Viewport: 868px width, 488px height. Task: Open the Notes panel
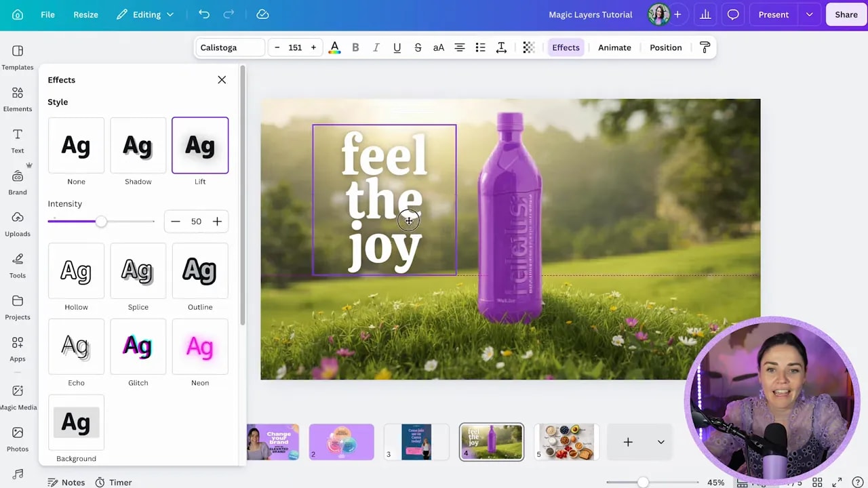pyautogui.click(x=66, y=483)
